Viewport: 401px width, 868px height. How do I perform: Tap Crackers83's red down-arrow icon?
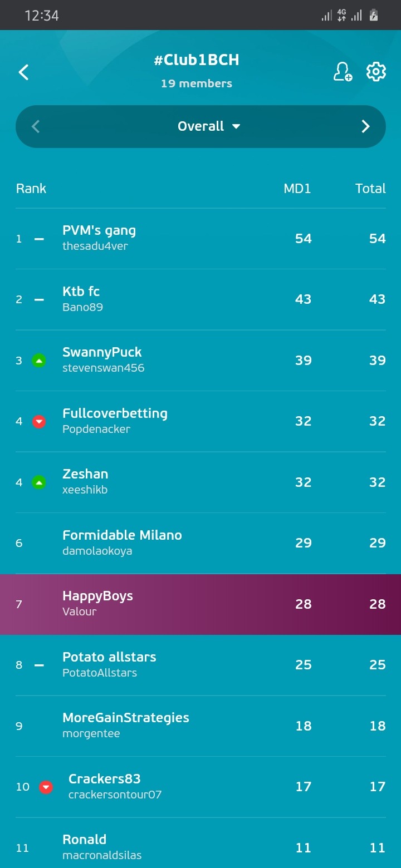[x=46, y=787]
